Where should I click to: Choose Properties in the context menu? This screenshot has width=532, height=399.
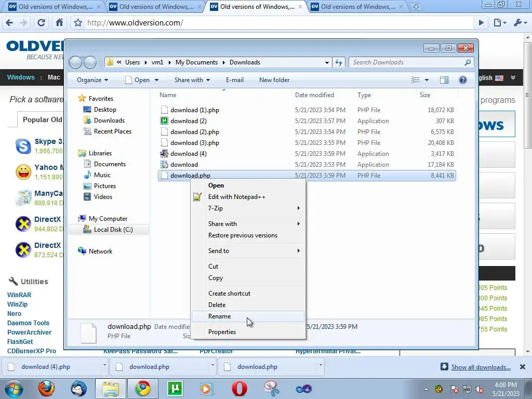[248, 332]
